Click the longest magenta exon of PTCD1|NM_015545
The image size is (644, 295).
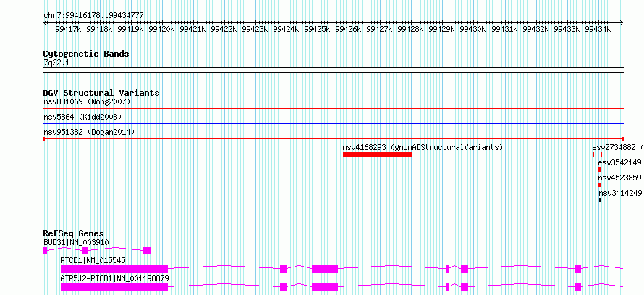click(114, 269)
